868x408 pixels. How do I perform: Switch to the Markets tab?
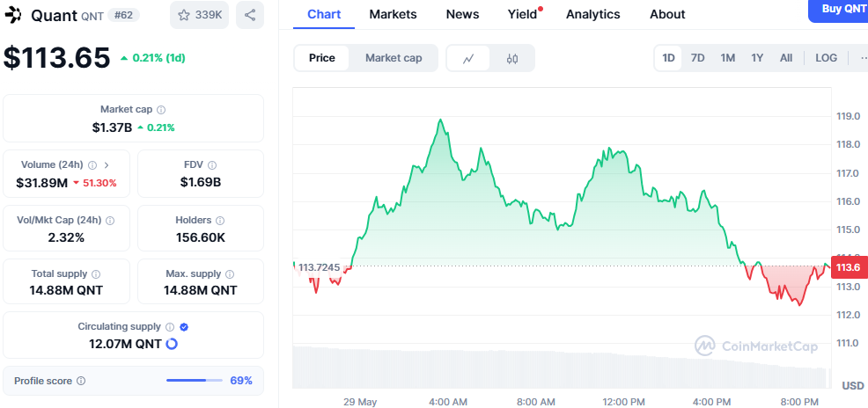(393, 14)
